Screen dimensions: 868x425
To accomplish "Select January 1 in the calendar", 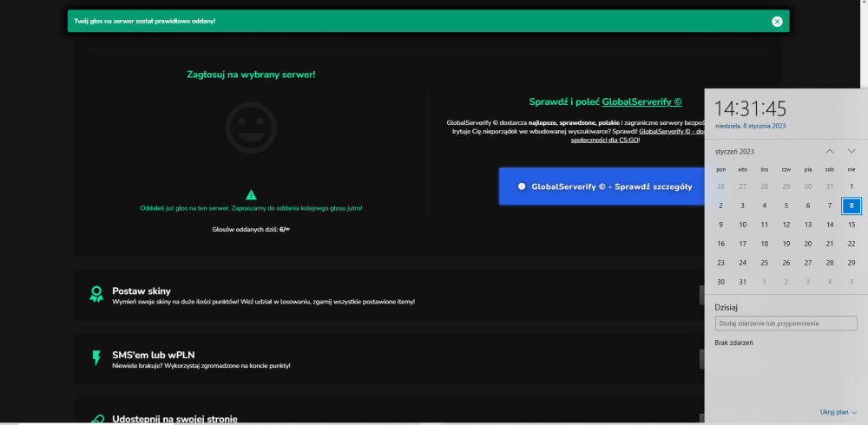I will point(852,187).
